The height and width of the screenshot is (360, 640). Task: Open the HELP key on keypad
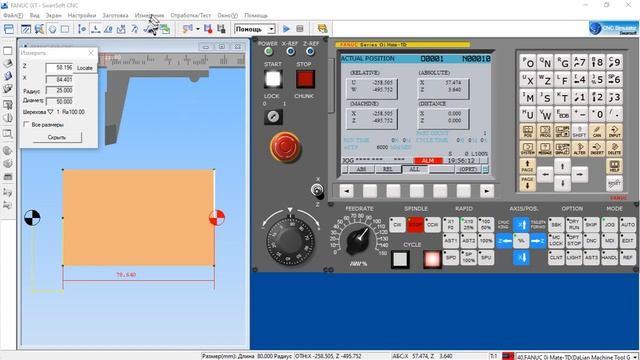click(x=614, y=166)
